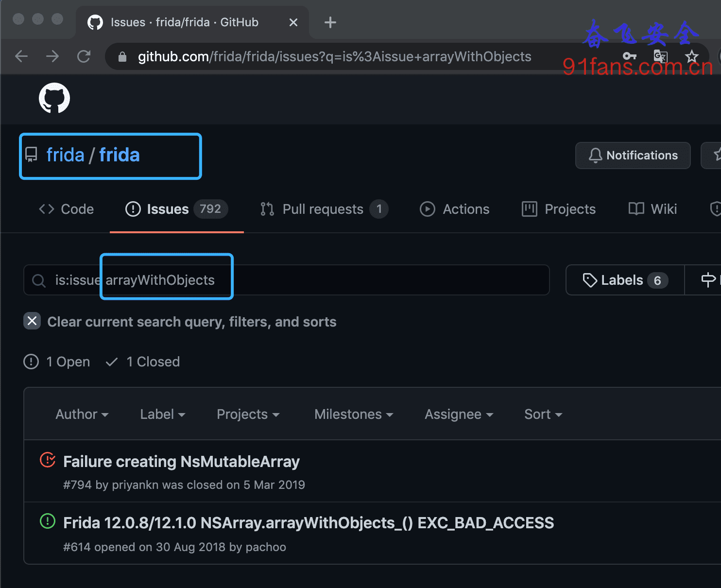Open the Labels 6 button
721x588 pixels.
625,280
